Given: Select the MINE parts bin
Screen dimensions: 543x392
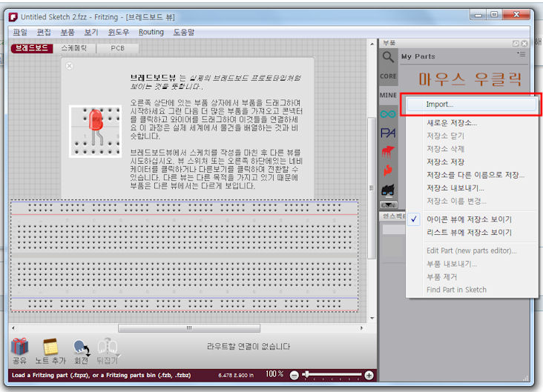Looking at the screenshot, I should [388, 96].
